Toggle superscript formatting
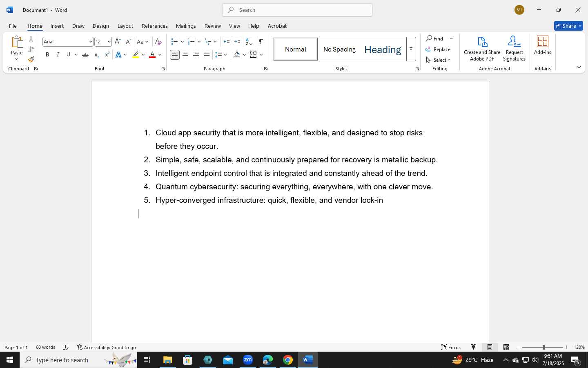This screenshot has height=368, width=588. tap(107, 55)
